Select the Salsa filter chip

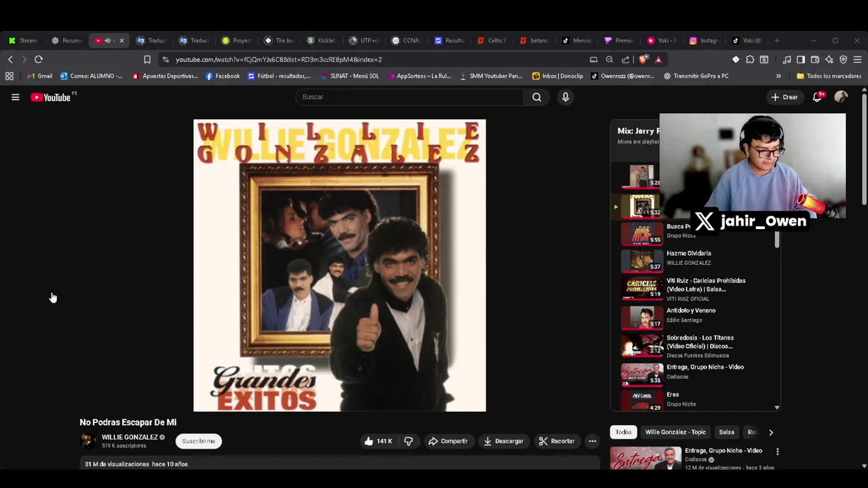(x=726, y=432)
